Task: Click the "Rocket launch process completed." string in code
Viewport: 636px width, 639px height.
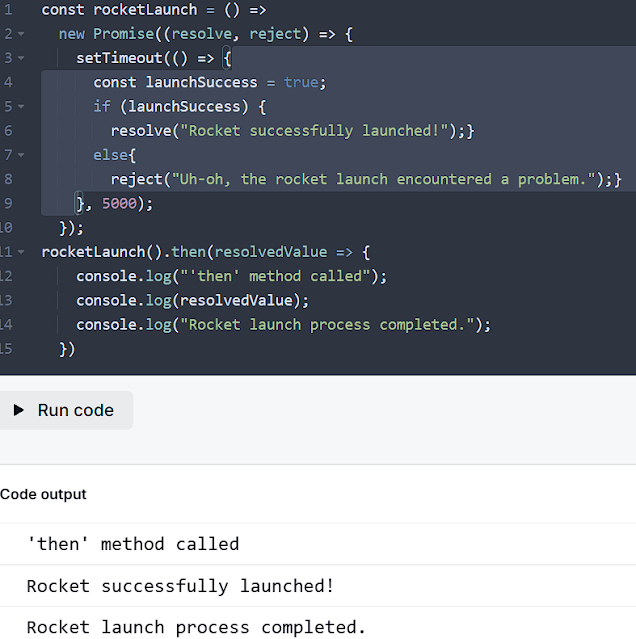Action: pos(327,325)
